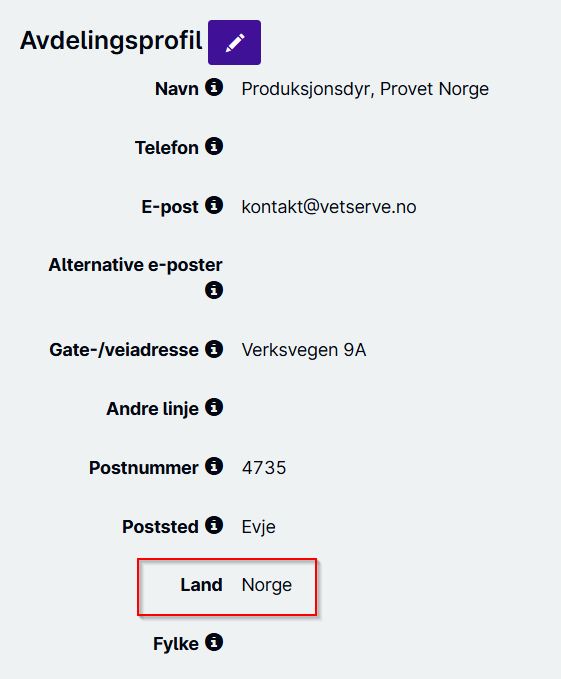561x679 pixels.
Task: Click the info icon next to E-post
Action: coord(214,205)
